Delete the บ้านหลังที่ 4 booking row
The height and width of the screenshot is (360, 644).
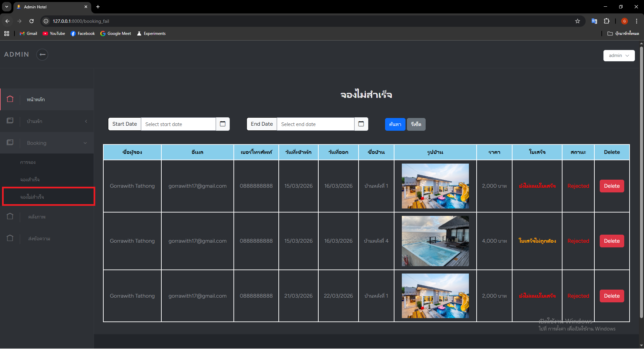612,241
